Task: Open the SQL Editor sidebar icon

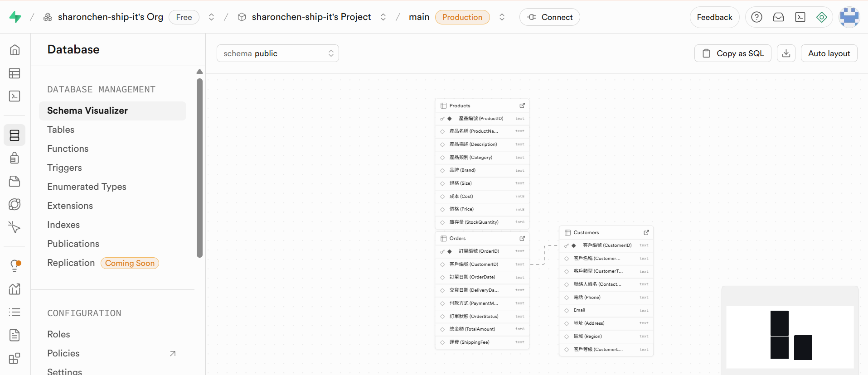Action: [x=15, y=96]
